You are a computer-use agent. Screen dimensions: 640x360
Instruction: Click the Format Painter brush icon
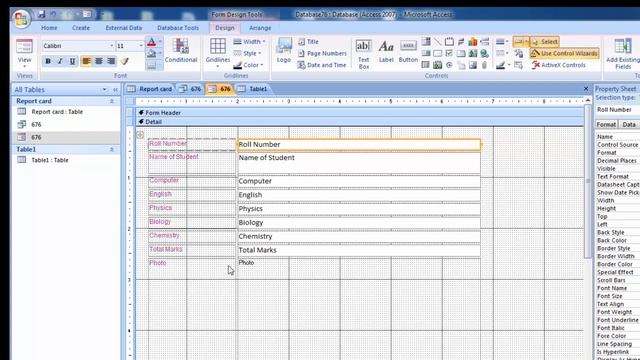tap(124, 61)
